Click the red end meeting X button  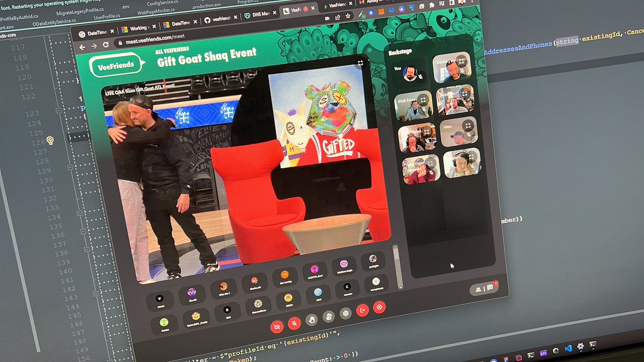click(379, 307)
